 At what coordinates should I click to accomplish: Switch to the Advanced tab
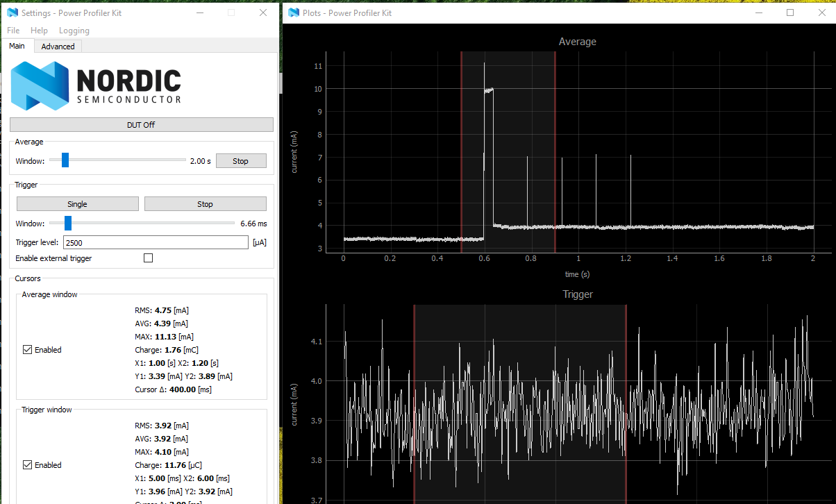tap(58, 47)
